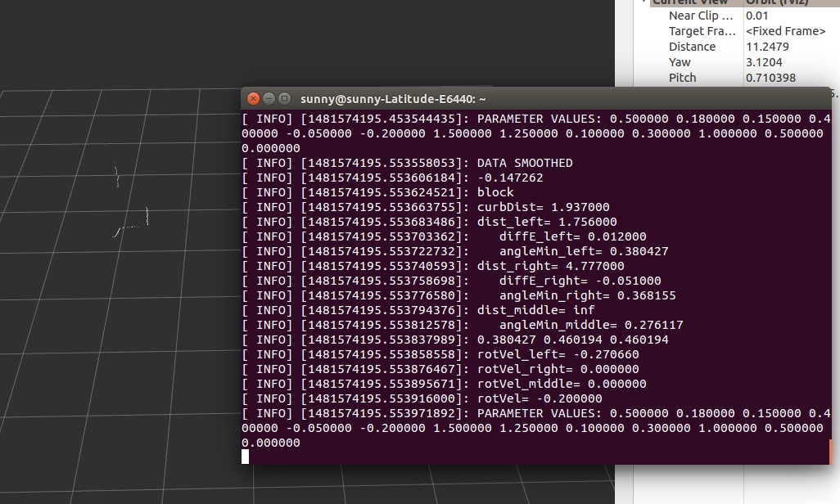Click the 'DATA SMOOTHED' terminal line
This screenshot has height=504, width=840.
pos(525,163)
